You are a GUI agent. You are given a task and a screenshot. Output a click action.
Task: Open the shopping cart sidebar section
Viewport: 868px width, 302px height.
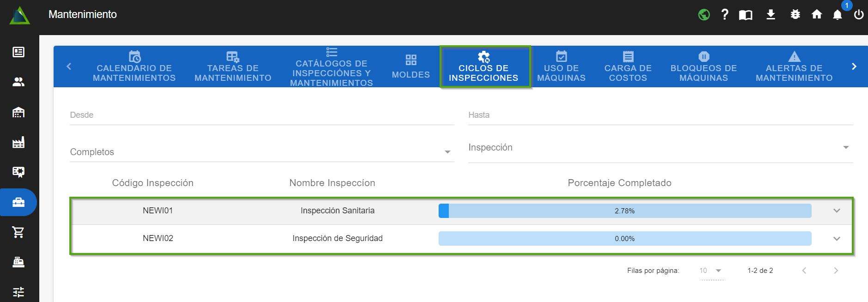[x=18, y=232]
